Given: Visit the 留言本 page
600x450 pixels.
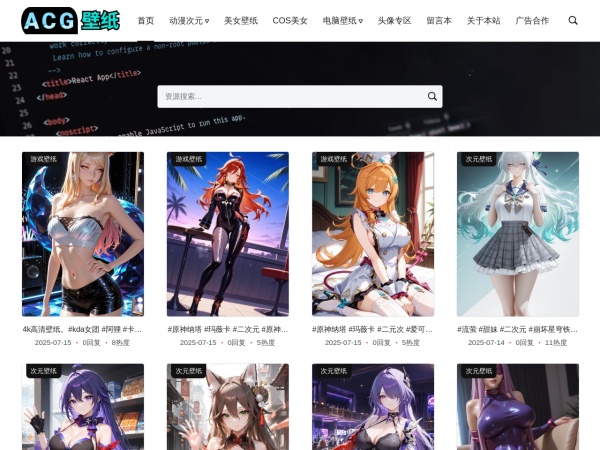Looking at the screenshot, I should (x=439, y=20).
